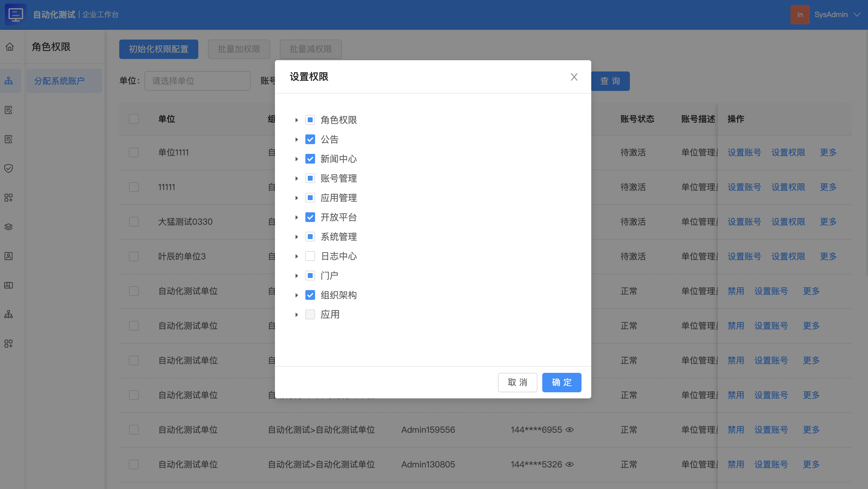
Task: Uncheck the 新闻中心 checkbox
Action: pos(310,159)
